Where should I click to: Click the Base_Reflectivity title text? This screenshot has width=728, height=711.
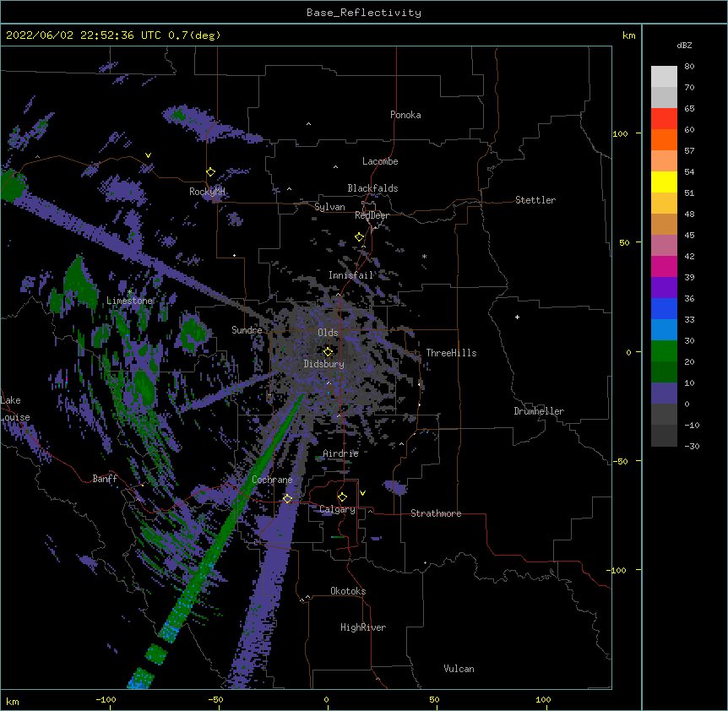364,13
